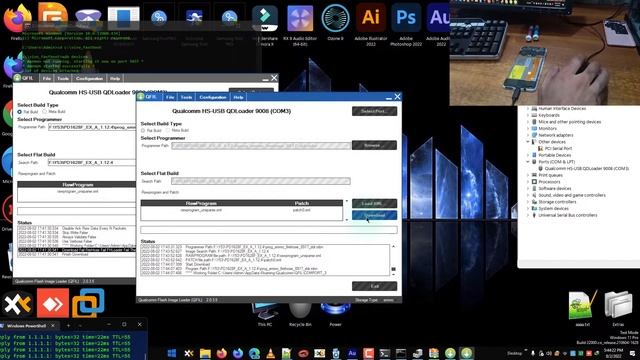Image resolution: width=640 pixels, height=360 pixels.
Task: Click the Windows Start button on taskbar
Action: tap(172, 353)
